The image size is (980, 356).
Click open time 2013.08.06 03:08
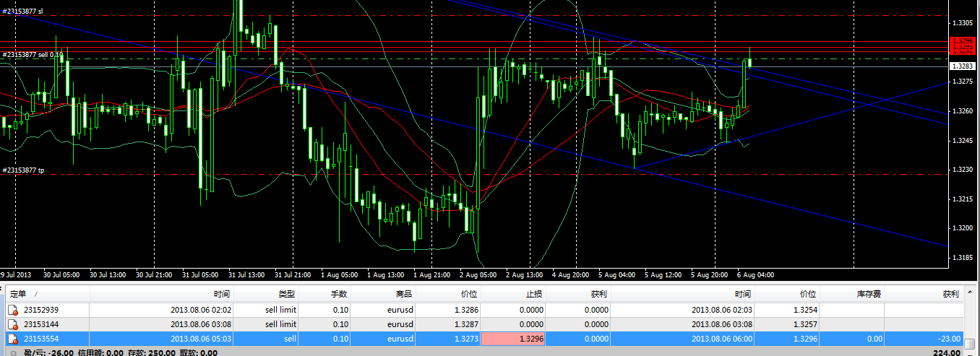click(x=201, y=324)
